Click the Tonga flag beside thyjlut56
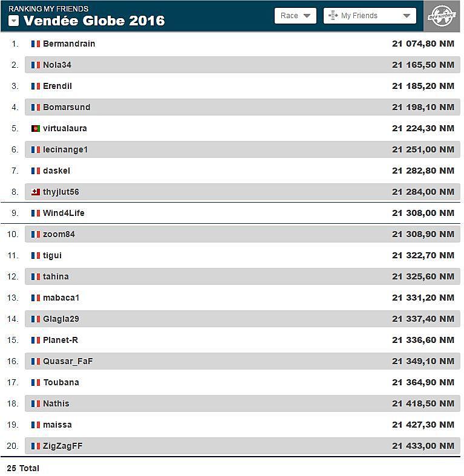Image resolution: width=464 pixels, height=476 pixels. (36, 192)
